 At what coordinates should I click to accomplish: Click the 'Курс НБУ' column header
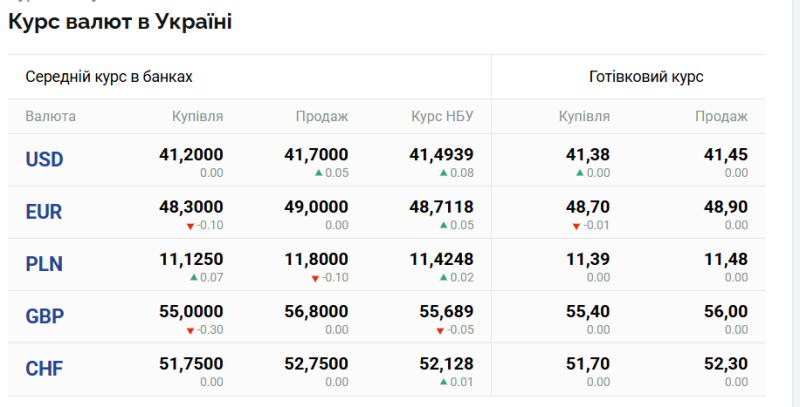point(442,117)
